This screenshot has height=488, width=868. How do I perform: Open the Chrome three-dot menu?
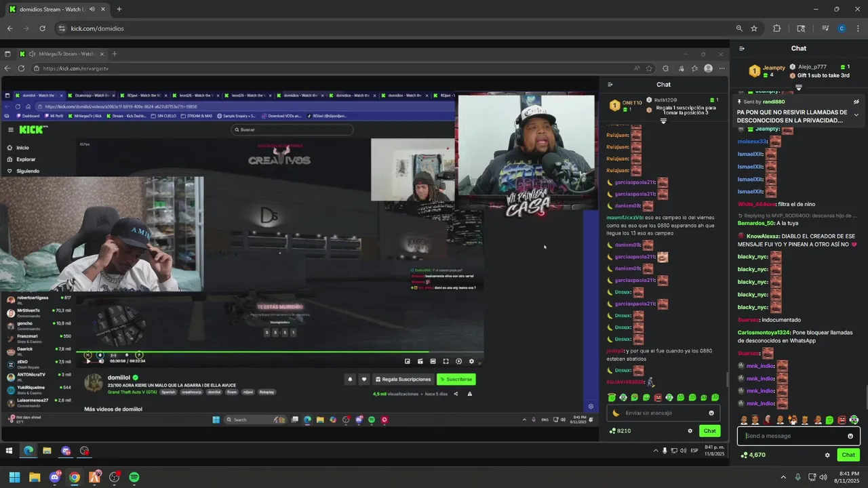point(858,28)
